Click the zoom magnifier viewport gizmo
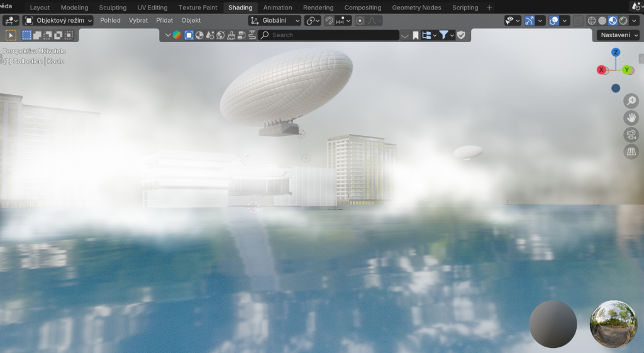 (x=631, y=101)
